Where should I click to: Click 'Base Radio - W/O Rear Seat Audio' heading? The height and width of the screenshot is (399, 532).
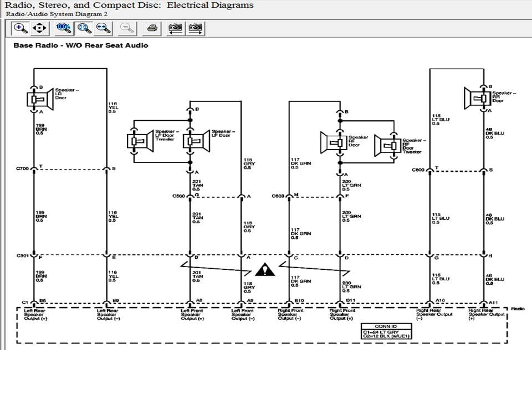point(81,45)
